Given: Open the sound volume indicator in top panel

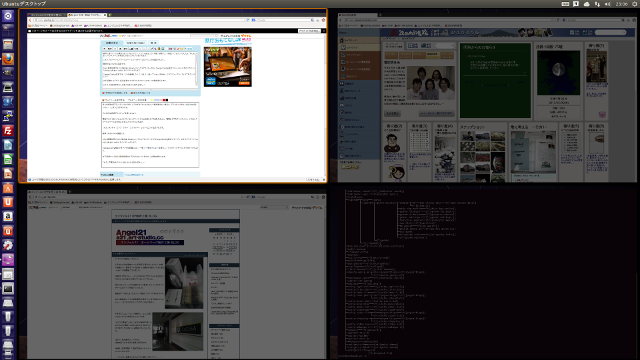Looking at the screenshot, I should 608,4.
